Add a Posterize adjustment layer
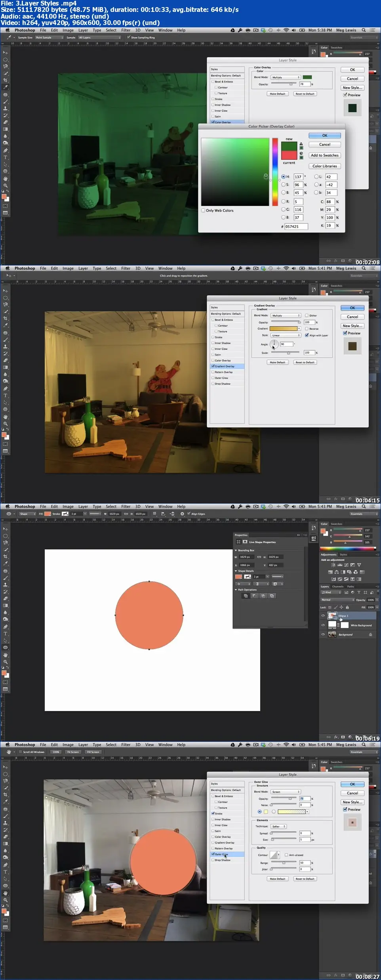 point(340,579)
